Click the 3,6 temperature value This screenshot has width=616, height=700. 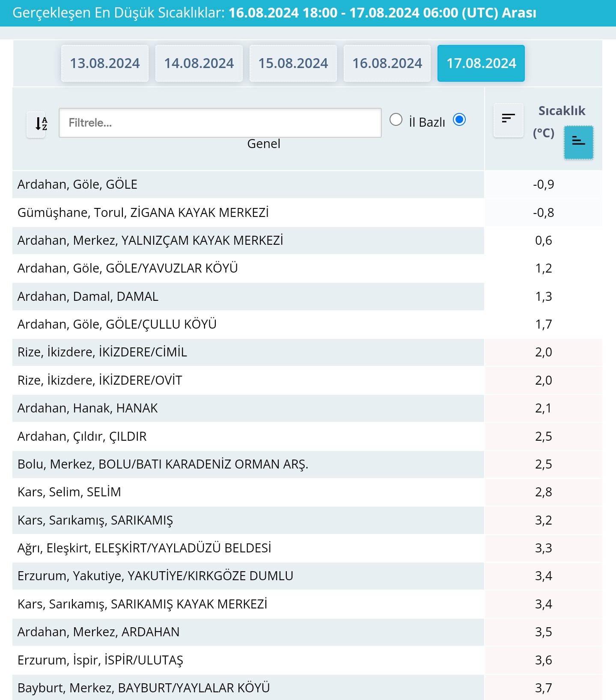pos(543,660)
